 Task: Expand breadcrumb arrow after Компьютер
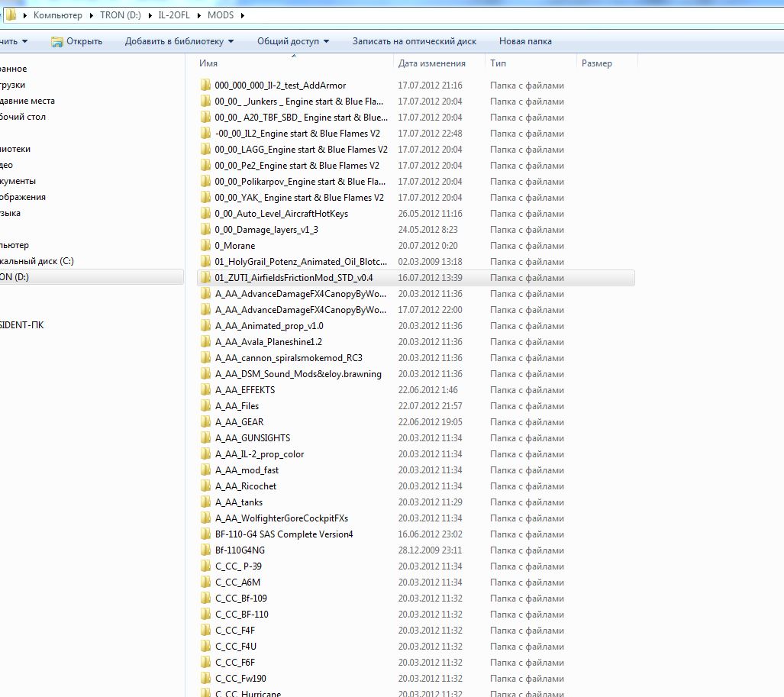point(92,15)
